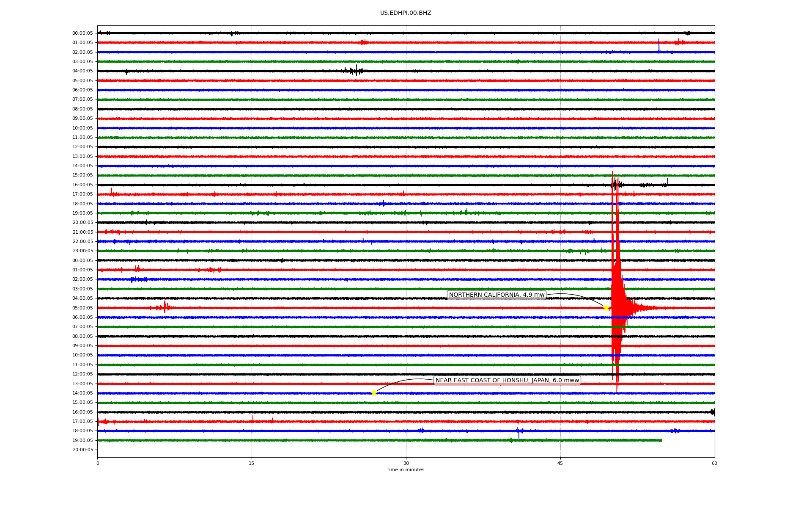Click the tall blue spike near 02:00:05 trace

[x=658, y=45]
